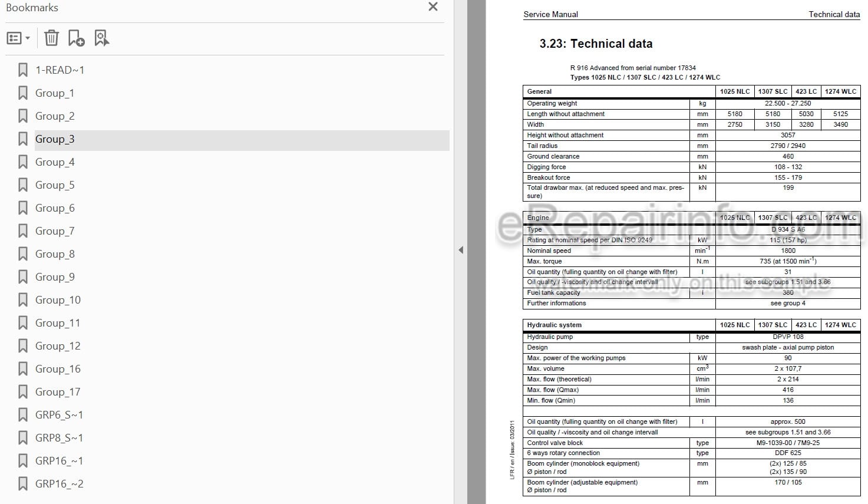The width and height of the screenshot is (868, 504).
Task: Click '1274 WLC' column header in General table
Action: click(840, 91)
